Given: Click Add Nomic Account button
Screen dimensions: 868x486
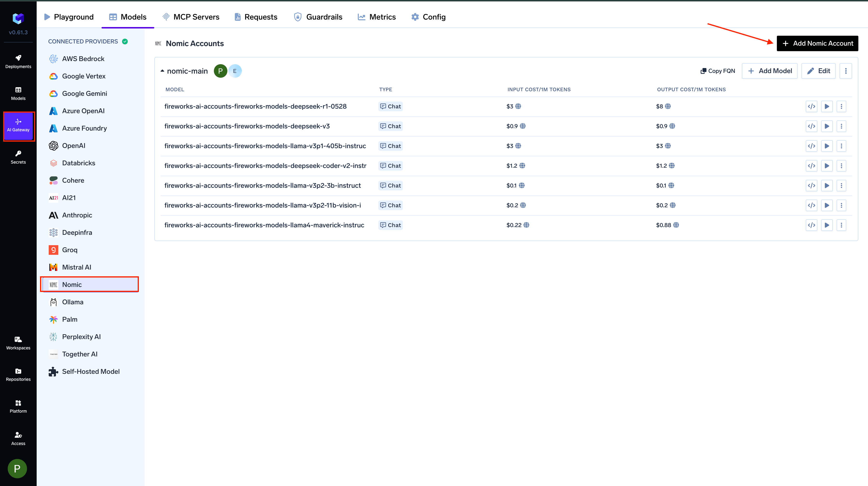Looking at the screenshot, I should coord(817,43).
